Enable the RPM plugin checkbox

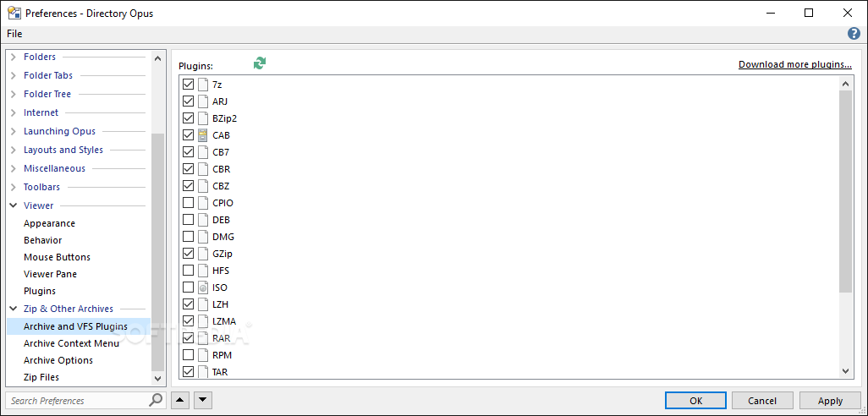188,355
